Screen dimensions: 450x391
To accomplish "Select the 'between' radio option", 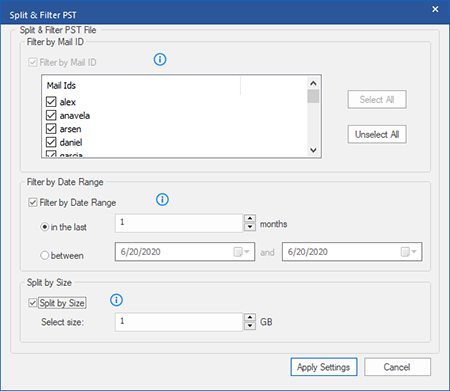I will 45,256.
